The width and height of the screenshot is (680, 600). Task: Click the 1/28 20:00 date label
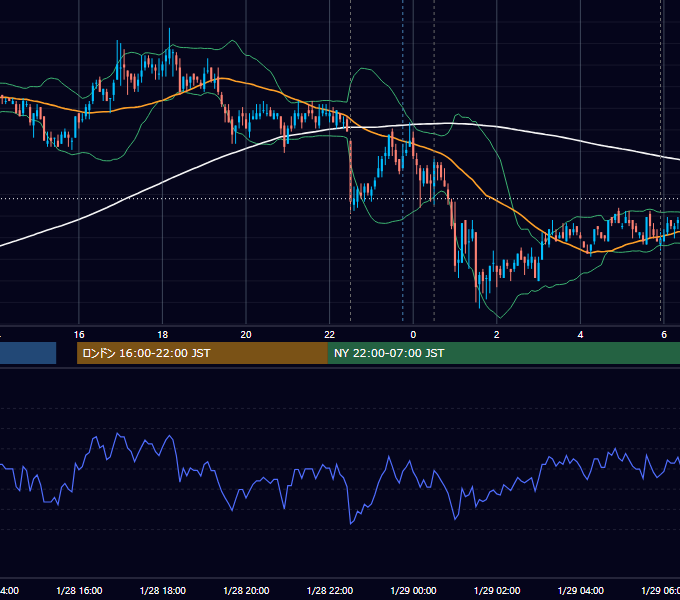[x=246, y=590]
